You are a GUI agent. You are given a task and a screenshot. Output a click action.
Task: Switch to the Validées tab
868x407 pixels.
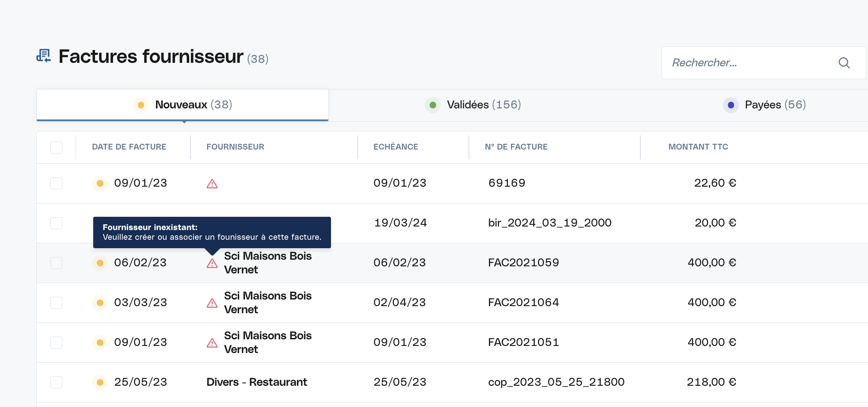click(x=473, y=105)
